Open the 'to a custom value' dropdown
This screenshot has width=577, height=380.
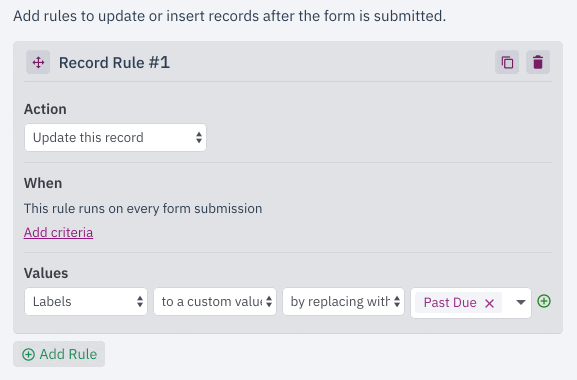tap(215, 302)
